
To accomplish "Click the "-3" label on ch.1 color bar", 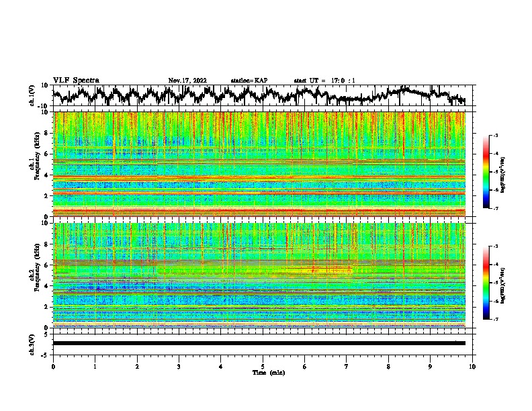I will click(x=496, y=136).
